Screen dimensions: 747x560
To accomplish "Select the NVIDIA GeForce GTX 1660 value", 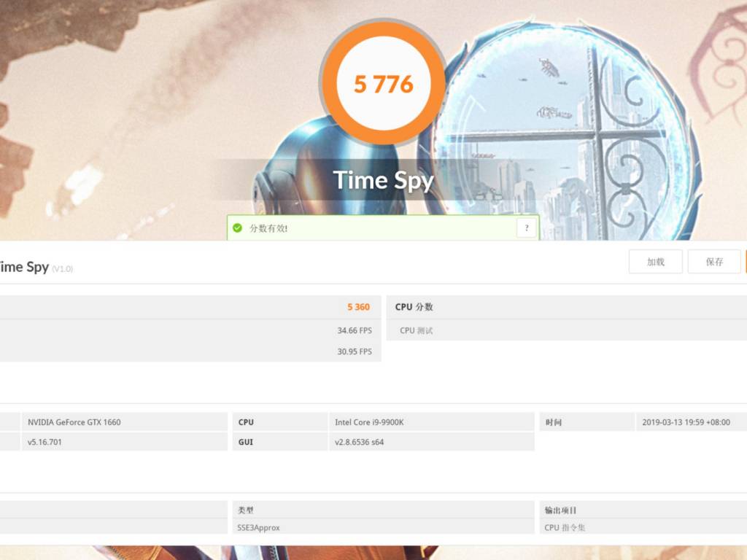I will [74, 422].
